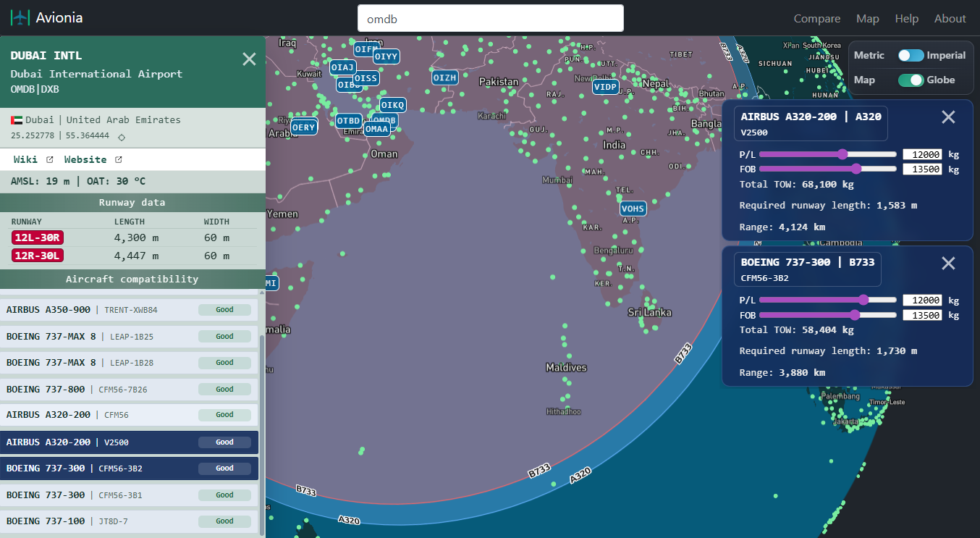Open the About page
Image resolution: width=980 pixels, height=538 pixels.
950,19
